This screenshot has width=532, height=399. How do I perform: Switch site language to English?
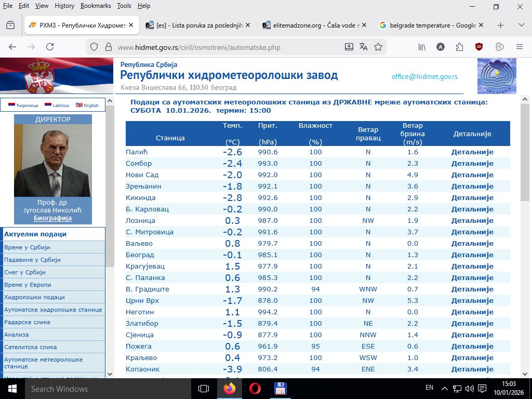tap(87, 105)
